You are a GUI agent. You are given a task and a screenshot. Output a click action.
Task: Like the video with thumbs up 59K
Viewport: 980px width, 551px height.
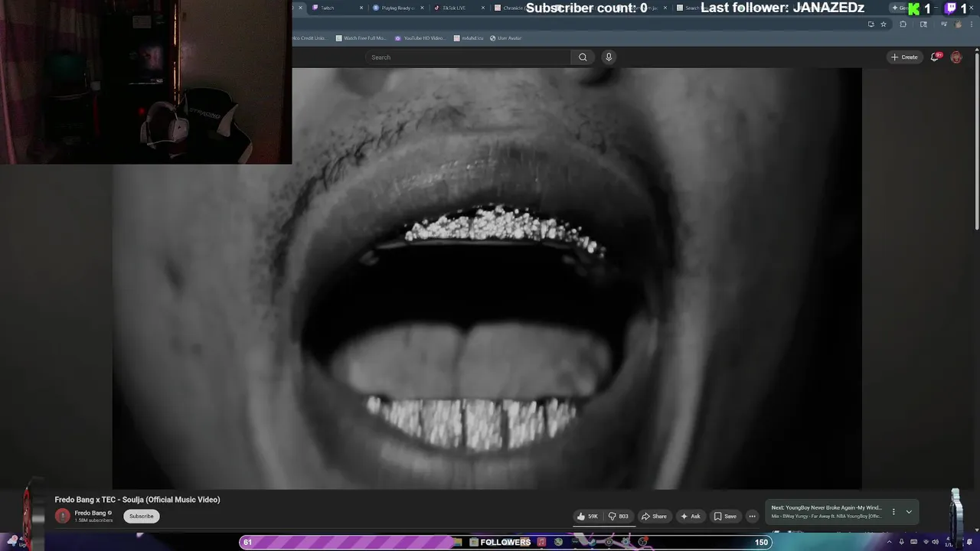coord(588,517)
